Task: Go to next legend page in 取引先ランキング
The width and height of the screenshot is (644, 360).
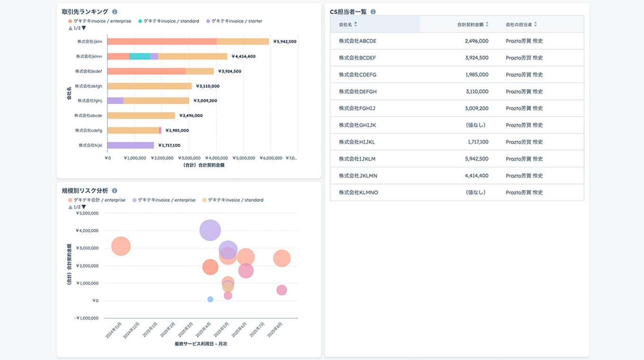Action: (84, 28)
